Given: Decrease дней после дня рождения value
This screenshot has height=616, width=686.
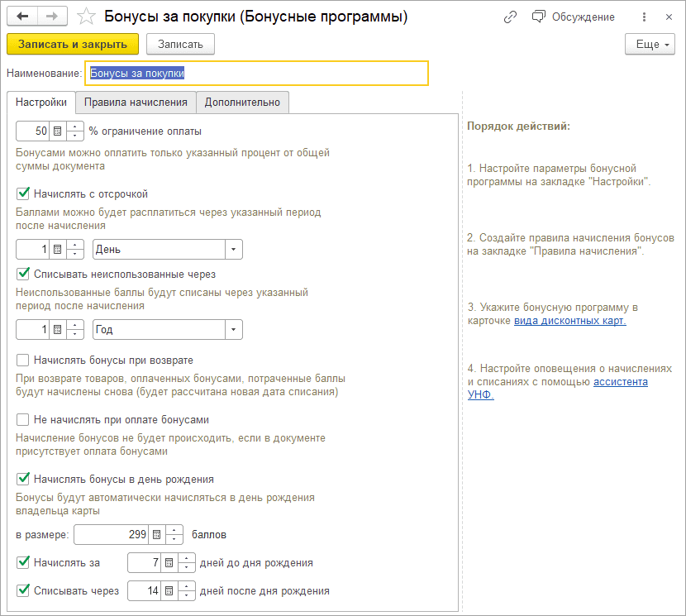Looking at the screenshot, I should [x=187, y=596].
